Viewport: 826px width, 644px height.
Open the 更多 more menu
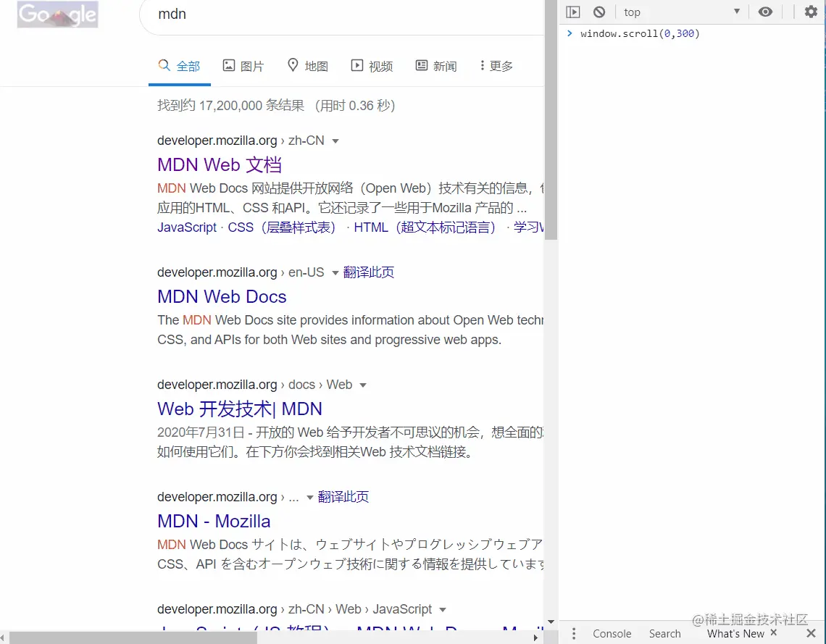coord(496,66)
